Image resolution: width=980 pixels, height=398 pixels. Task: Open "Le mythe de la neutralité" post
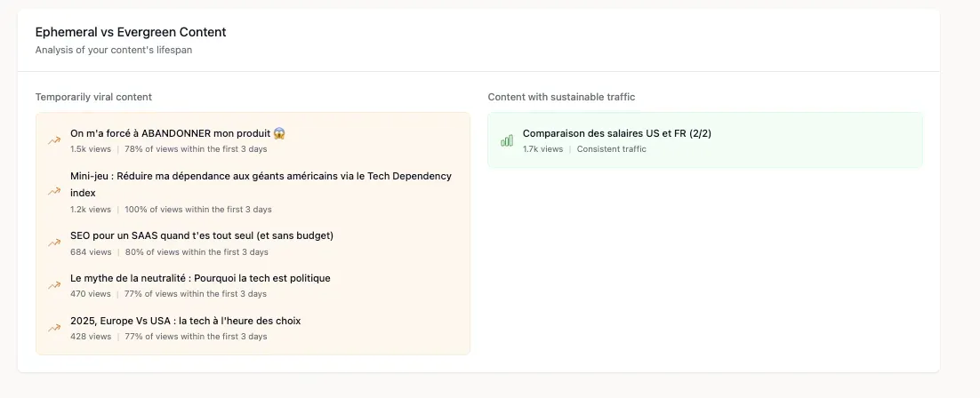(200, 278)
